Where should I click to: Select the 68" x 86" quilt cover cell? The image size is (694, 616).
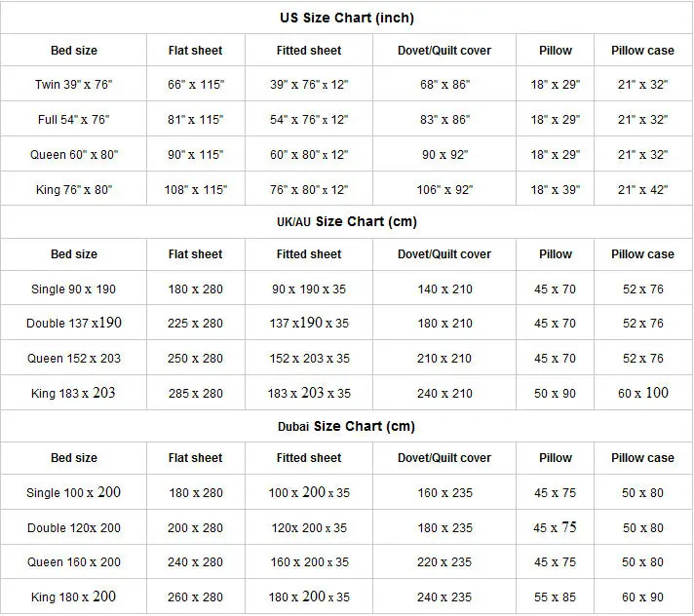pos(443,85)
